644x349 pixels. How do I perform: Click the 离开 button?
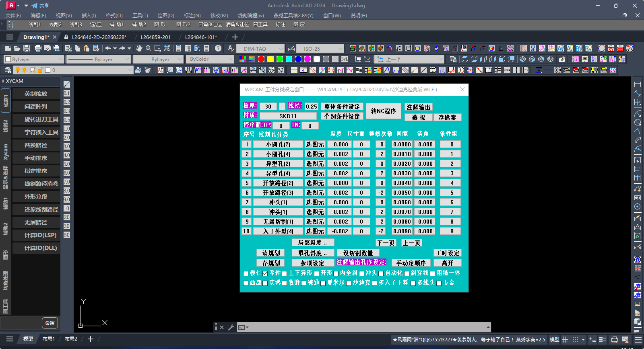[x=448, y=263]
